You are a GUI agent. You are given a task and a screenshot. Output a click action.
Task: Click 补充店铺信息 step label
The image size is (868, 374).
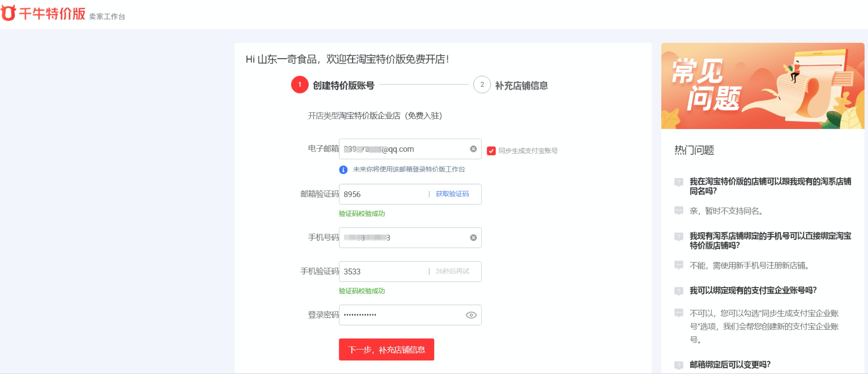click(521, 85)
